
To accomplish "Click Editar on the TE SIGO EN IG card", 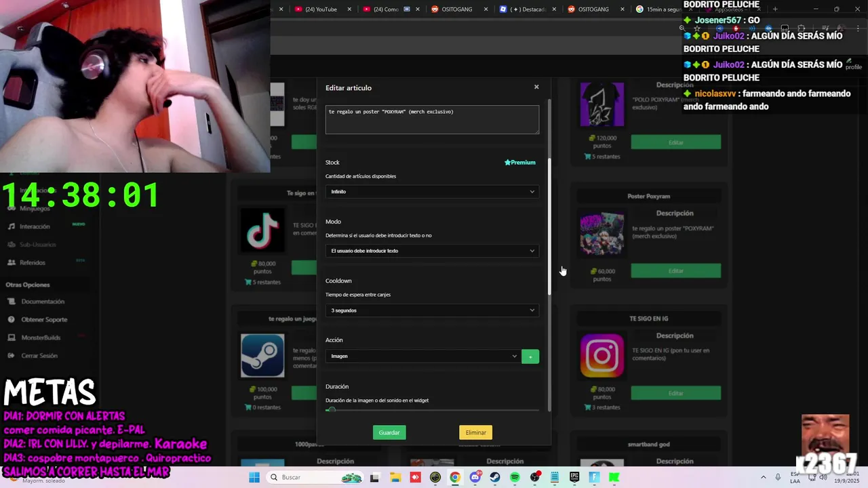I will tap(675, 393).
